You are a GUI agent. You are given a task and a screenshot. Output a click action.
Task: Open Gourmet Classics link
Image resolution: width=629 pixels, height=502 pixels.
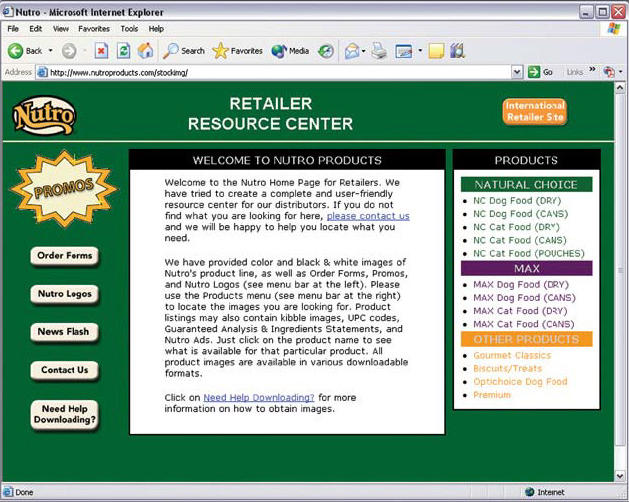(512, 356)
